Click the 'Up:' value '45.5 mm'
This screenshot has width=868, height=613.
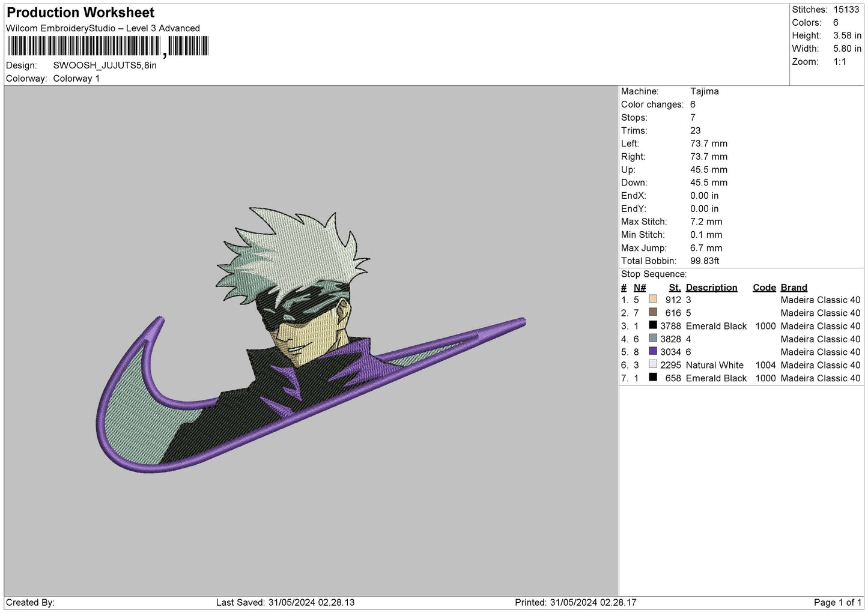click(709, 170)
